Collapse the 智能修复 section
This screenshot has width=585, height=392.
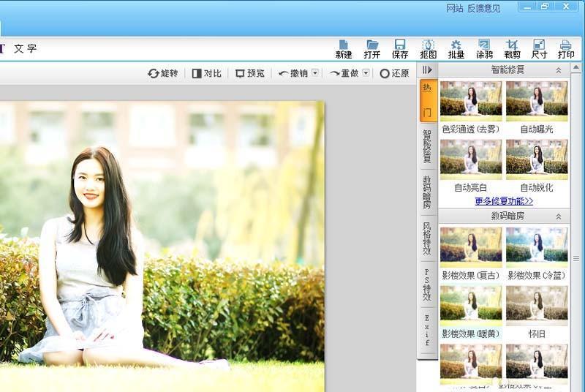559,70
